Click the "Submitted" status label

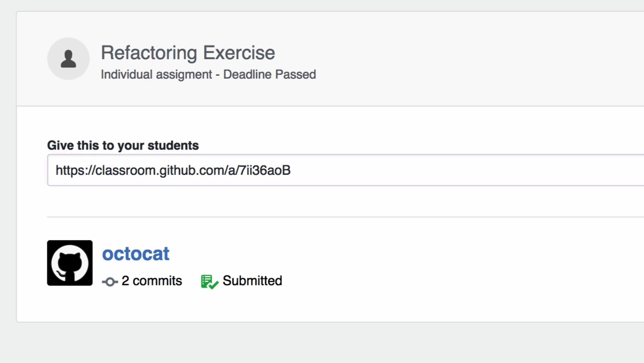(x=252, y=281)
